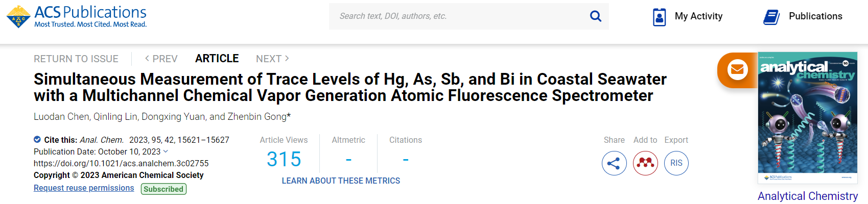Open Request reuse permissions link

click(84, 188)
